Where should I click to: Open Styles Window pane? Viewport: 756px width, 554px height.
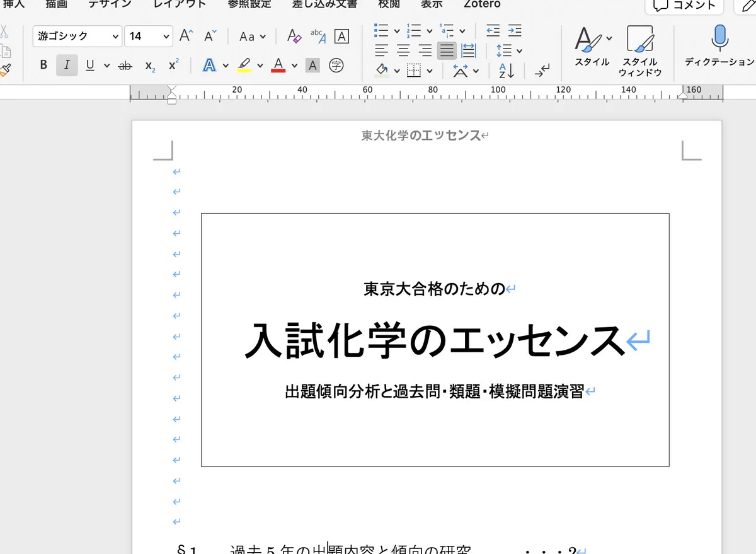tap(640, 50)
